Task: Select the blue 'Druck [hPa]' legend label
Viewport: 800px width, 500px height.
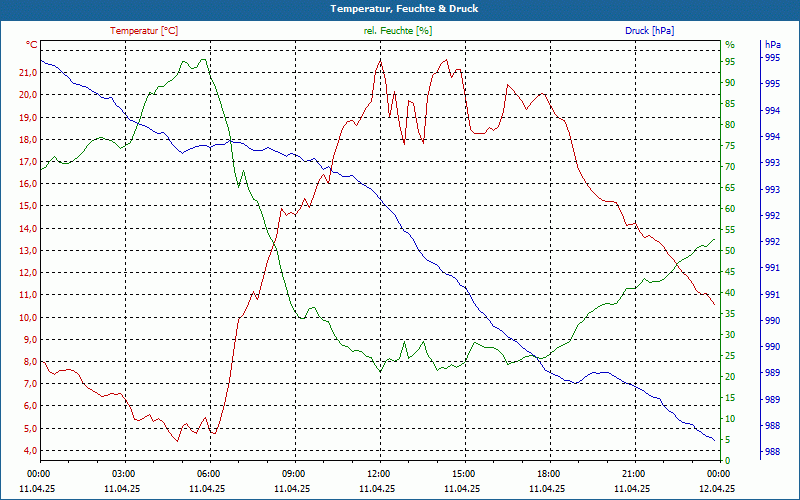Action: 649,31
